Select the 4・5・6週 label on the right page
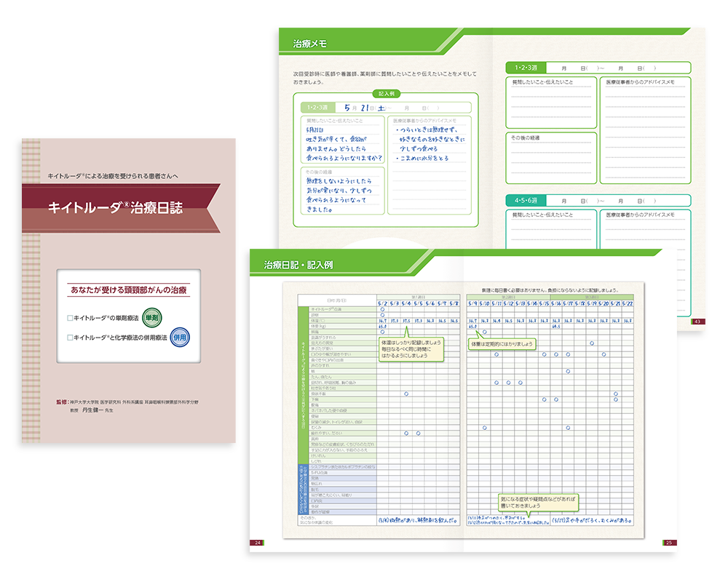The width and height of the screenshot is (728, 582). coord(526,201)
